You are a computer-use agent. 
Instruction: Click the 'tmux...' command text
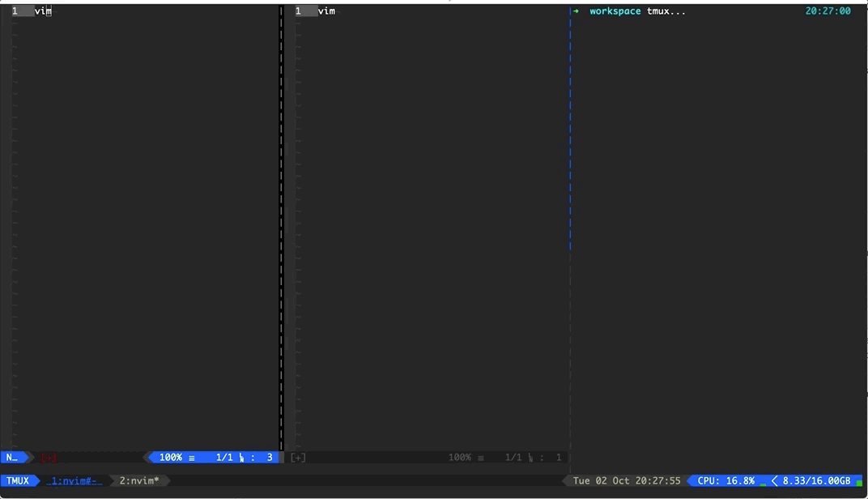click(666, 11)
